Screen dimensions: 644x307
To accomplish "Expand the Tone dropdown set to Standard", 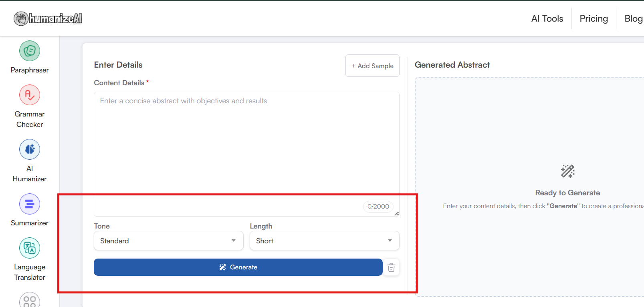I will (x=168, y=241).
